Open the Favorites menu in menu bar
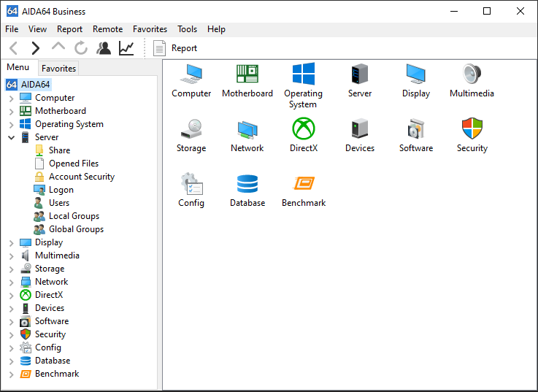Viewport: 538px width, 392px height. (150, 29)
